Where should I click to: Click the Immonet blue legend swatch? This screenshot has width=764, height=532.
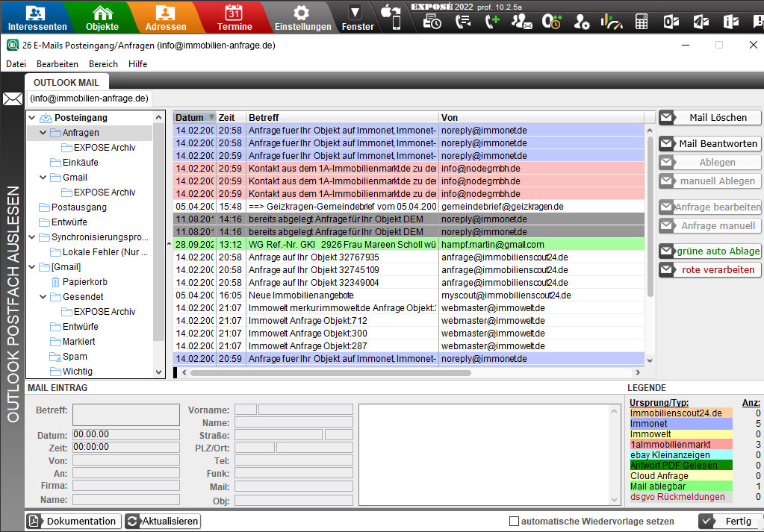click(680, 423)
